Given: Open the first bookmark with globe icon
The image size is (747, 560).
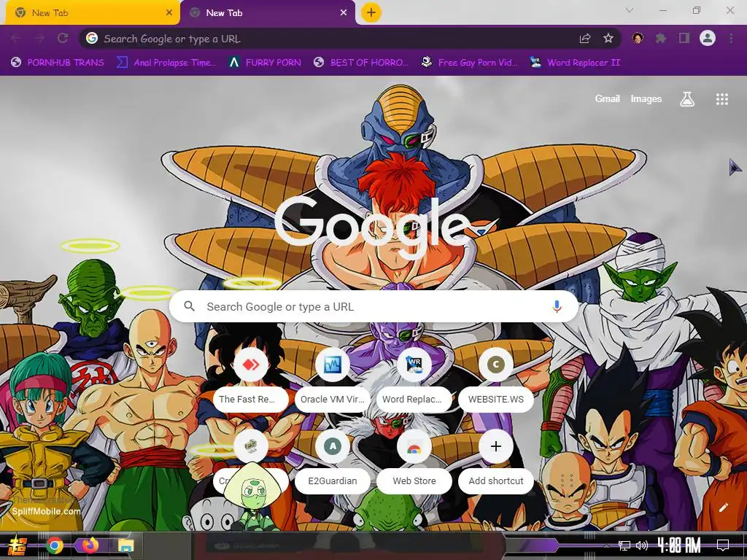Looking at the screenshot, I should pyautogui.click(x=57, y=63).
